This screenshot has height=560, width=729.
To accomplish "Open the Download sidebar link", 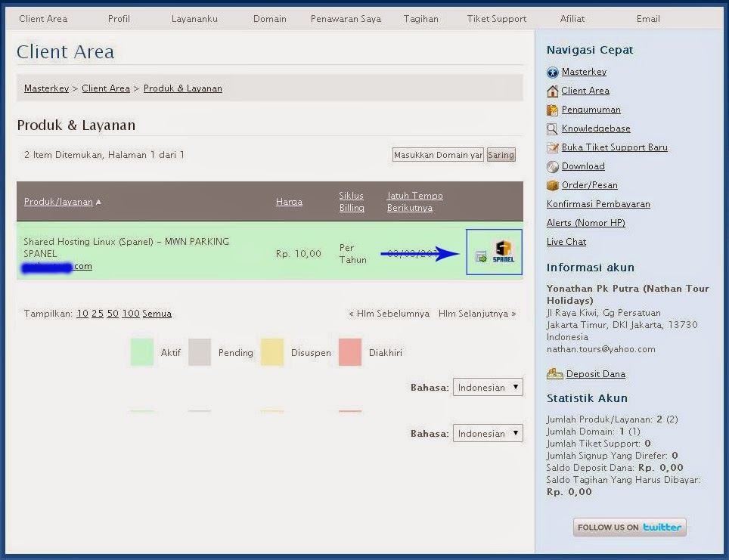I will (583, 166).
